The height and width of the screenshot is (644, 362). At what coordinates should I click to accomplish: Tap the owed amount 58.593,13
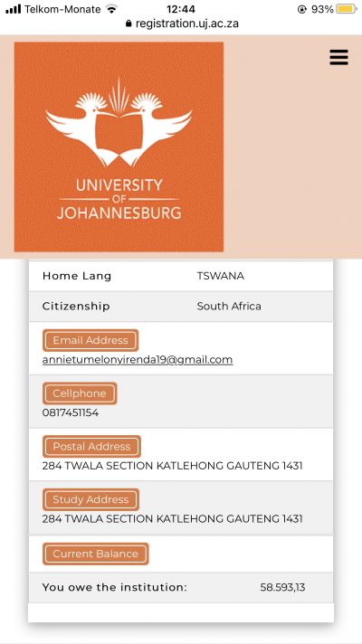(282, 588)
